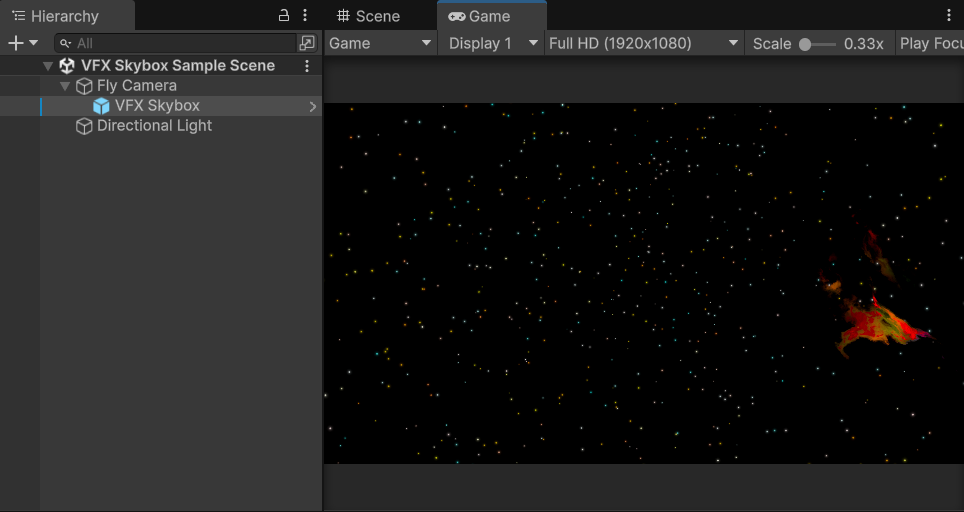
Task: Select the Fly Camera cube icon
Action: pos(84,86)
